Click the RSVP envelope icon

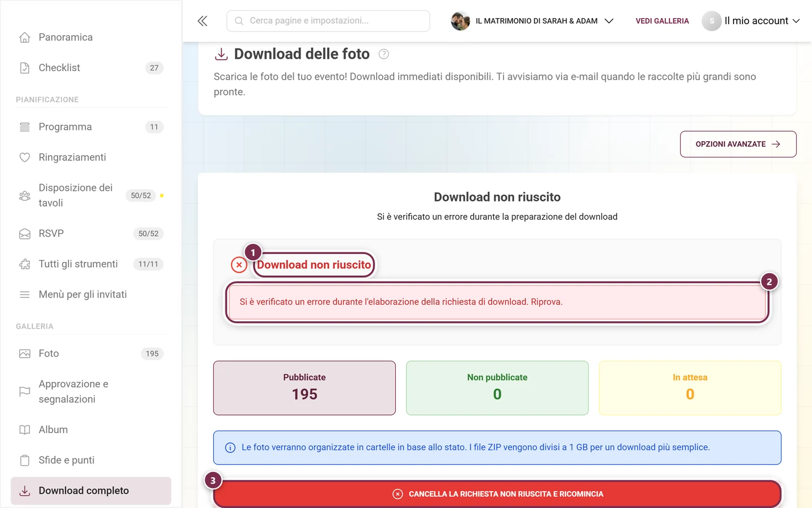tap(25, 234)
